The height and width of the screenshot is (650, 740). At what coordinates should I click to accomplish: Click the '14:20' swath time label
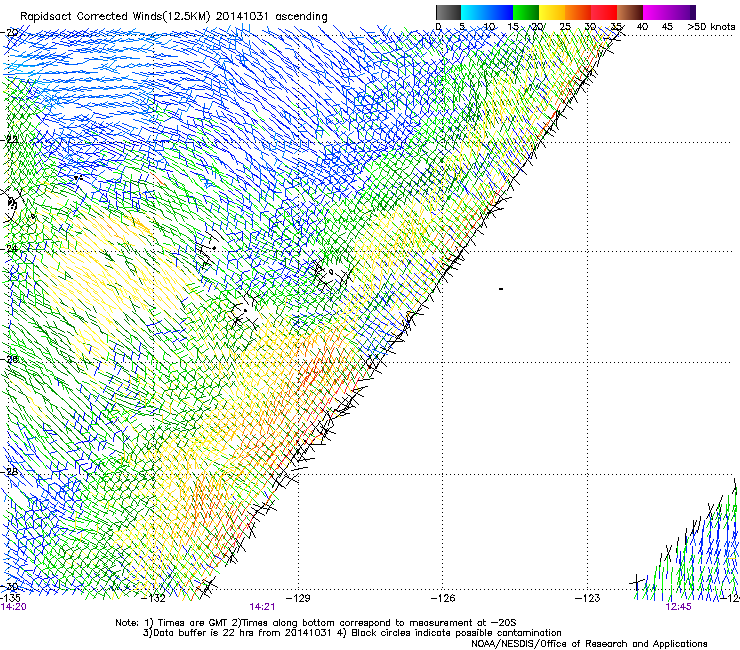[14, 607]
